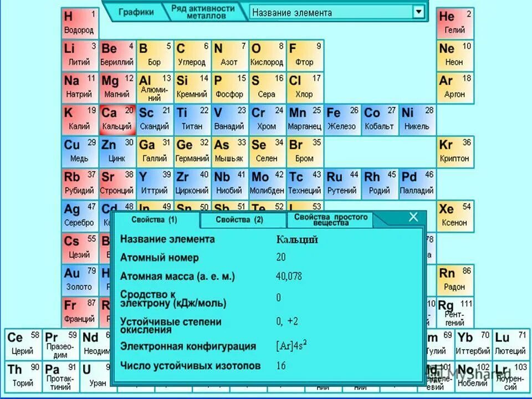
Task: Select the Cr Хром element cell
Action: click(x=267, y=120)
